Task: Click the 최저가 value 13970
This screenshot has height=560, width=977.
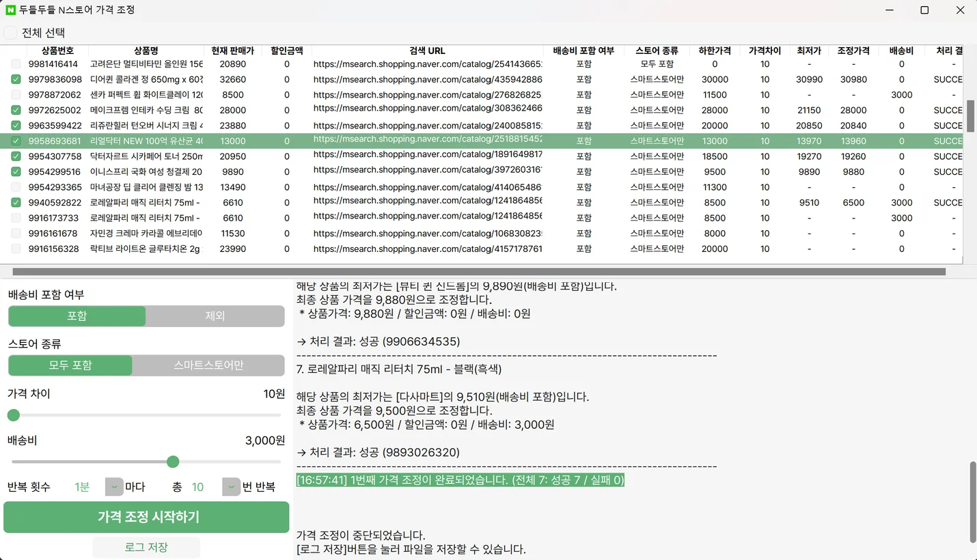Action: 809,141
